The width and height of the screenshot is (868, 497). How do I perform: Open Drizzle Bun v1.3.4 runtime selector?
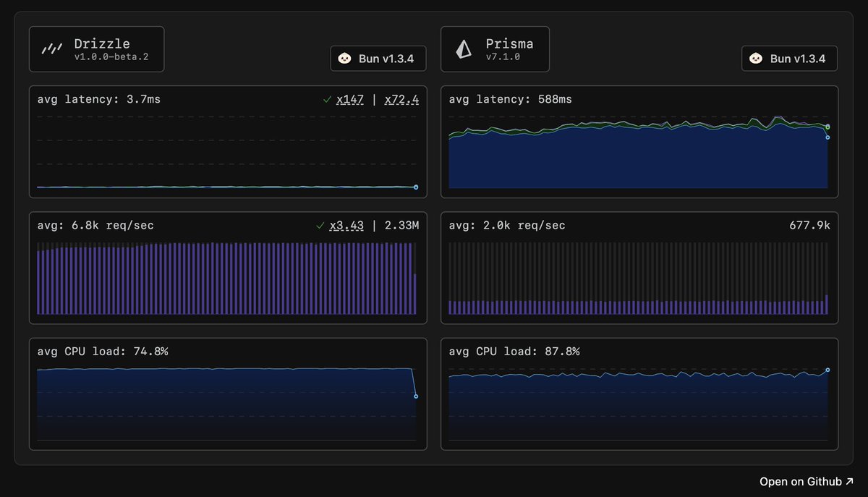tap(378, 59)
